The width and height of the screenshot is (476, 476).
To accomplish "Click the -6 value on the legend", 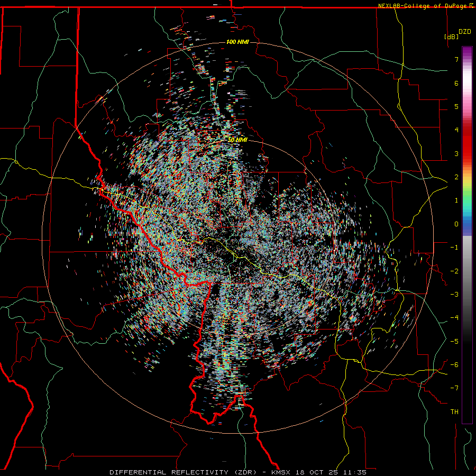I will pyautogui.click(x=454, y=365).
